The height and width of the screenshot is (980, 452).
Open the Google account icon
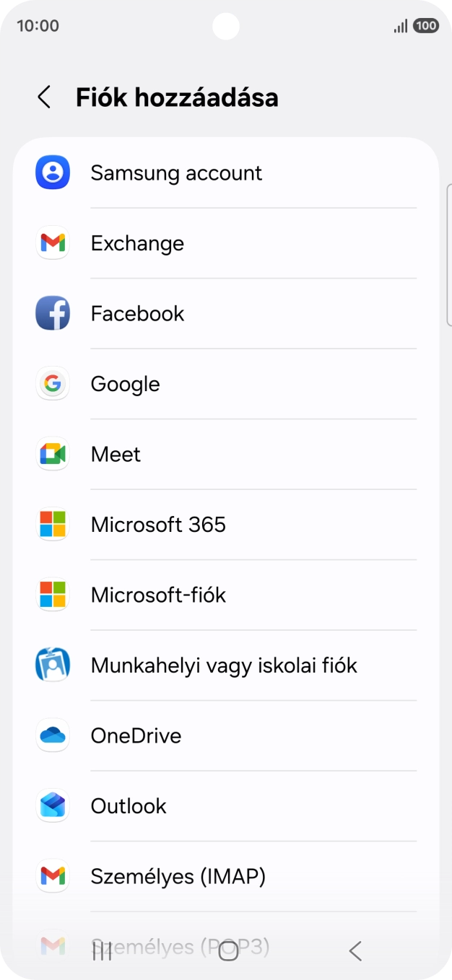tap(52, 383)
